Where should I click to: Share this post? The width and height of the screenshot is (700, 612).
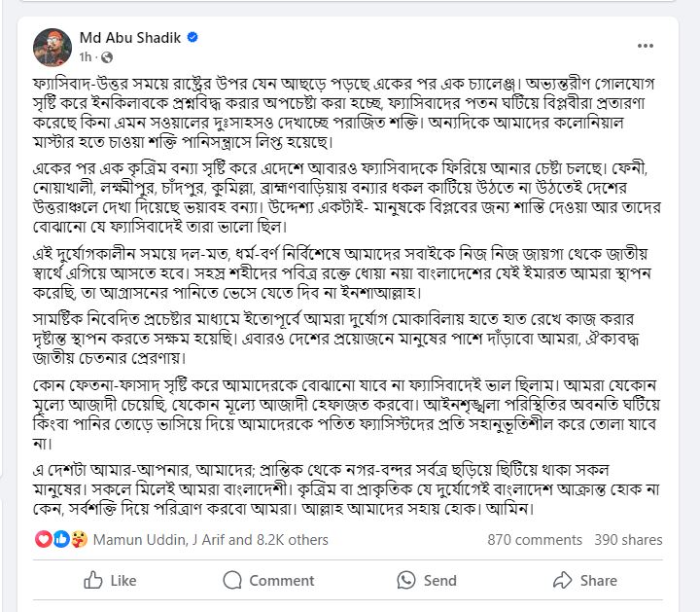click(585, 580)
